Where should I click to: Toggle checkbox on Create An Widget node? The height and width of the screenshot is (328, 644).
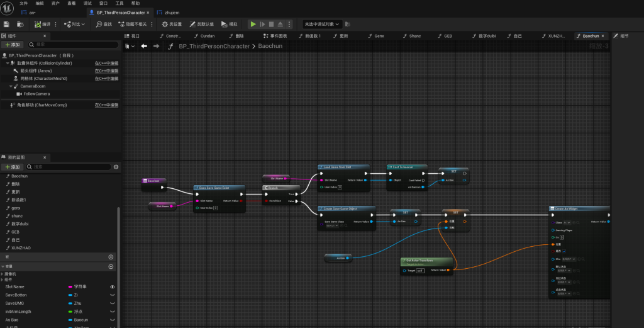coord(563,251)
